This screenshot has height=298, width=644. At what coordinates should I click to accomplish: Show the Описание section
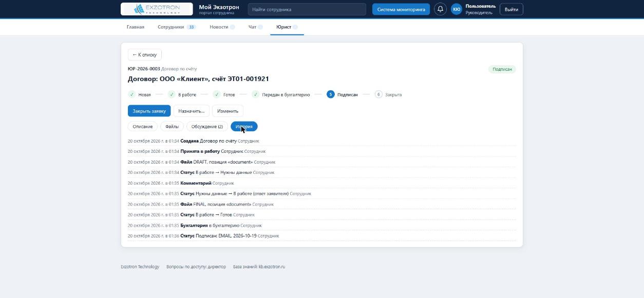(143, 127)
